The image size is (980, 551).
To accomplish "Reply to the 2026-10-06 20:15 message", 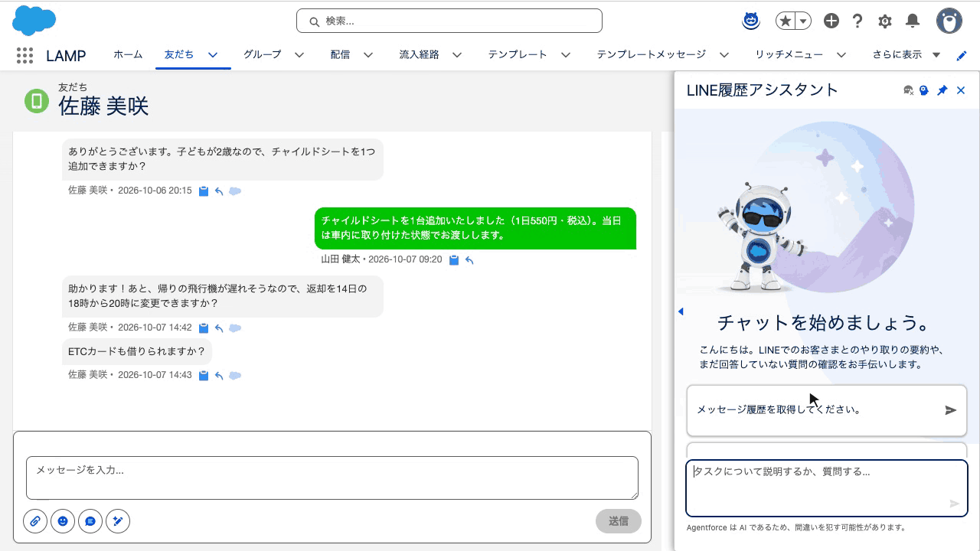I will (x=219, y=191).
